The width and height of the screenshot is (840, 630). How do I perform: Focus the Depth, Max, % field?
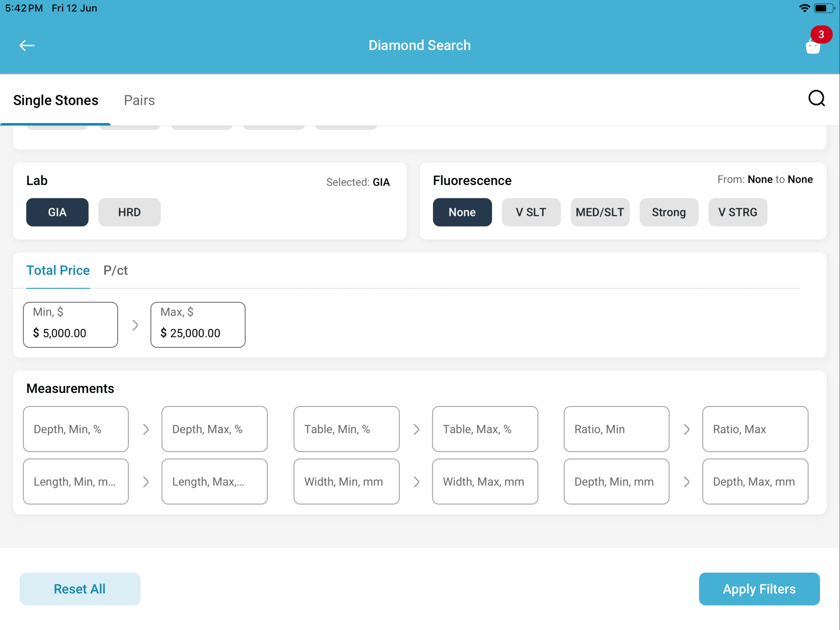click(x=214, y=429)
